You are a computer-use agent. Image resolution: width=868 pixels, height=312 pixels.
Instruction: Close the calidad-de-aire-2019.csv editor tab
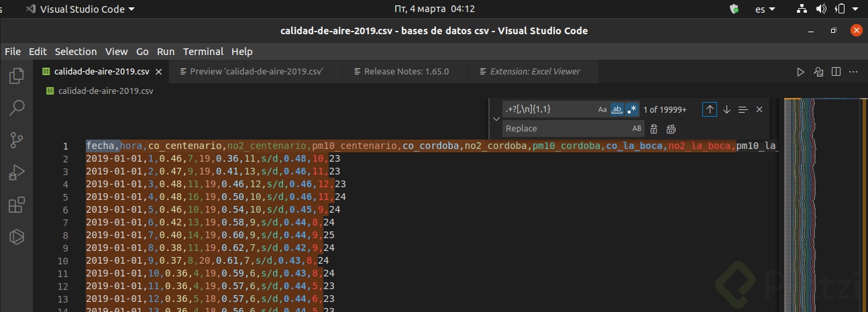159,72
